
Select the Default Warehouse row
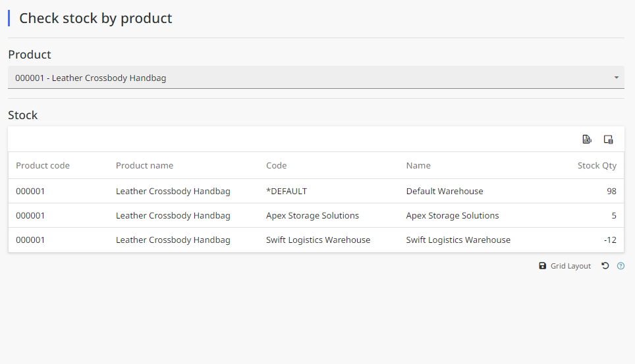[316, 191]
